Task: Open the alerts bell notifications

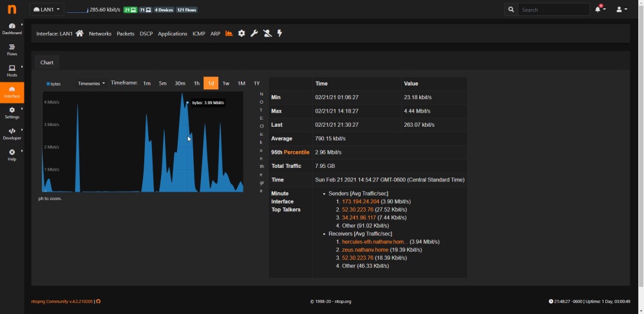Action: [600, 9]
